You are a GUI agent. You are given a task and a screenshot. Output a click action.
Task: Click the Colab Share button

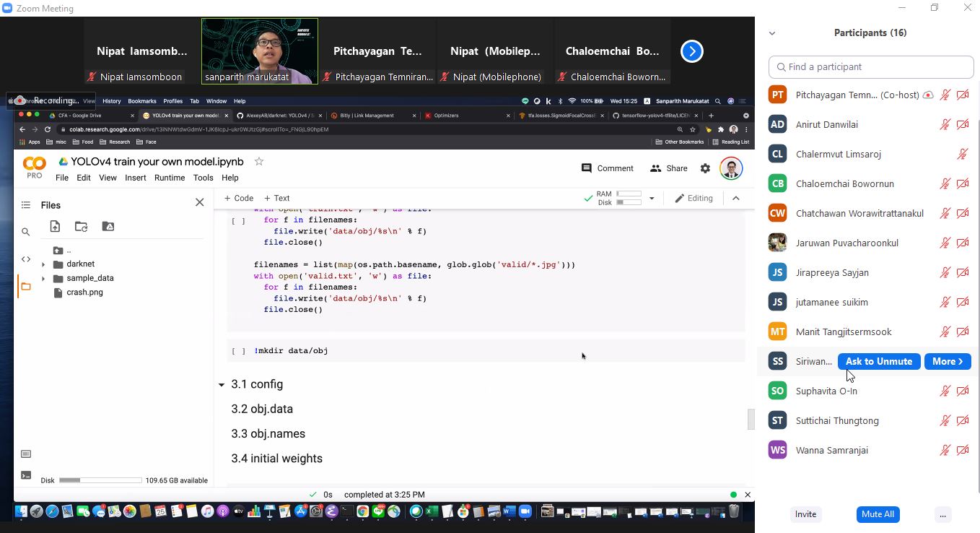[668, 168]
